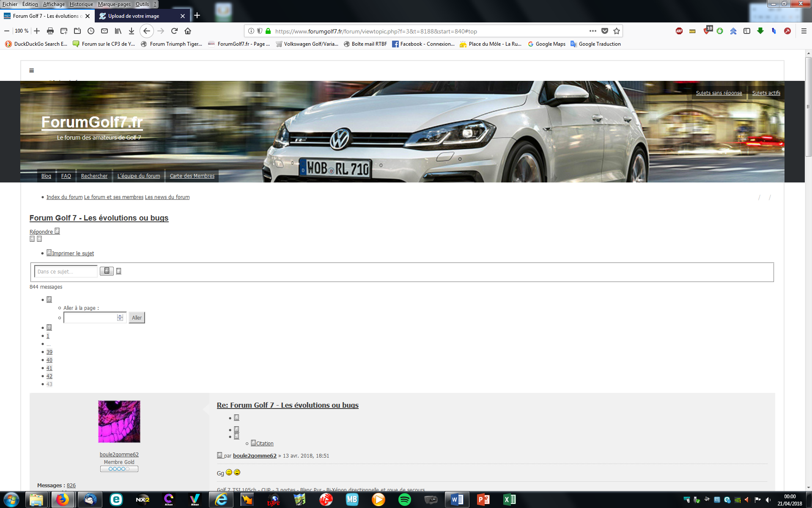Viewport: 812px width, 508px height.
Task: Go to page 41 of the topic
Action: pyautogui.click(x=49, y=368)
